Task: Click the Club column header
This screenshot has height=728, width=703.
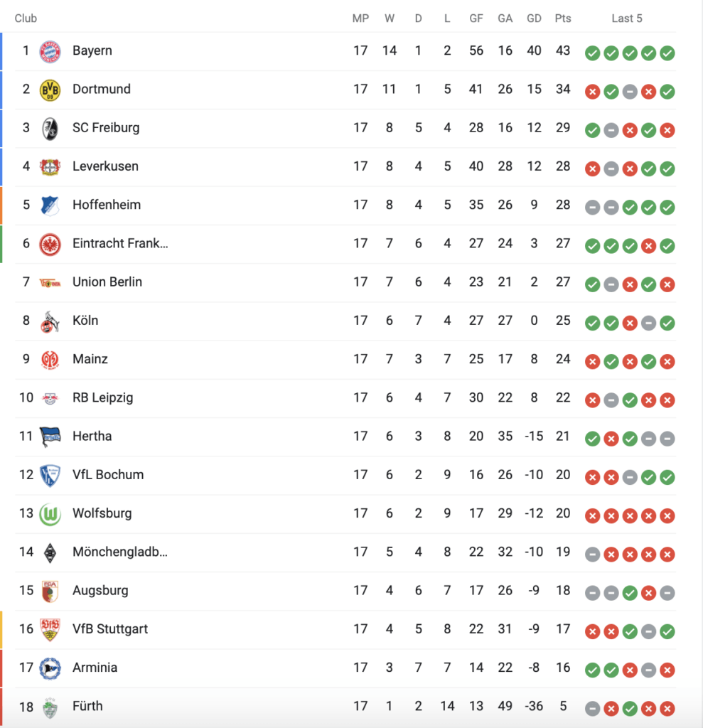Action: (x=26, y=18)
